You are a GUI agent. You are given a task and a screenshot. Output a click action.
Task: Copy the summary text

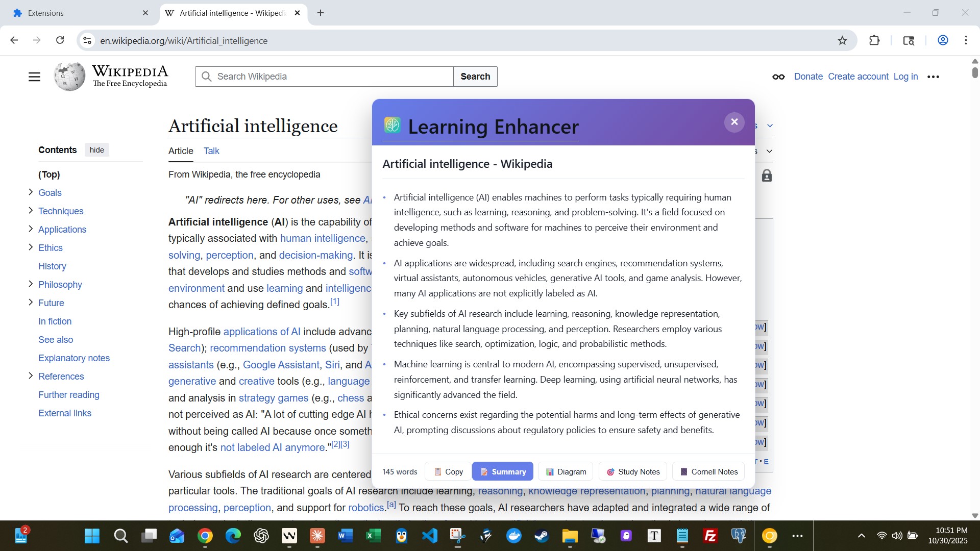pyautogui.click(x=448, y=471)
